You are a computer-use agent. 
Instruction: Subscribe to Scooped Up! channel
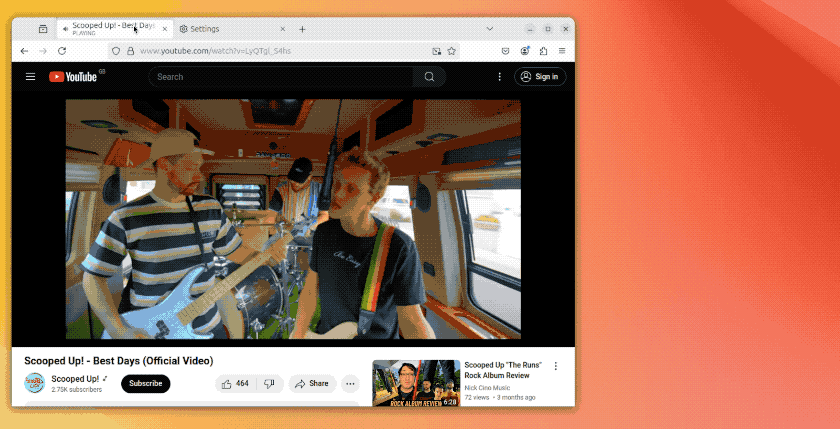tap(146, 383)
